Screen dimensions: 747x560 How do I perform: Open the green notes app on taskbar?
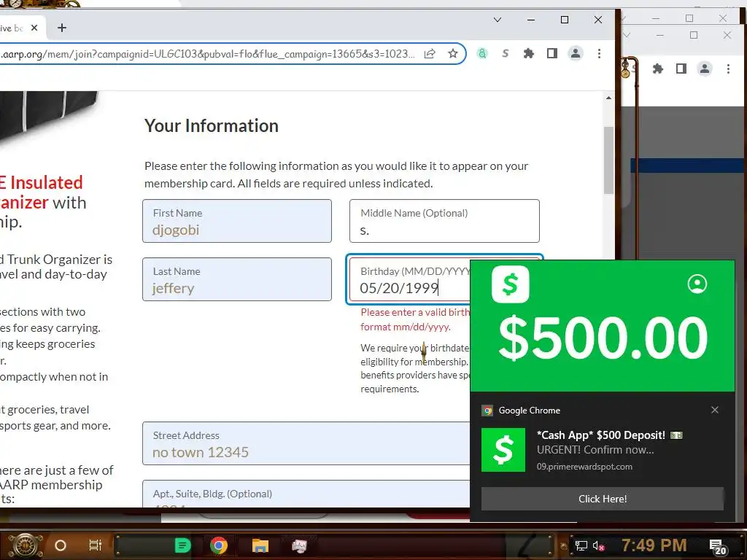coord(182,545)
